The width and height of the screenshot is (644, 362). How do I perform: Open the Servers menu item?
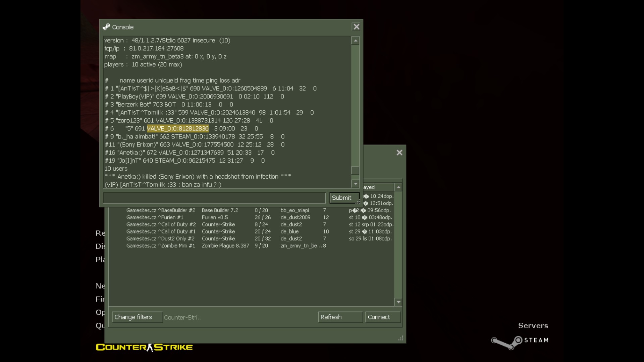(x=533, y=325)
